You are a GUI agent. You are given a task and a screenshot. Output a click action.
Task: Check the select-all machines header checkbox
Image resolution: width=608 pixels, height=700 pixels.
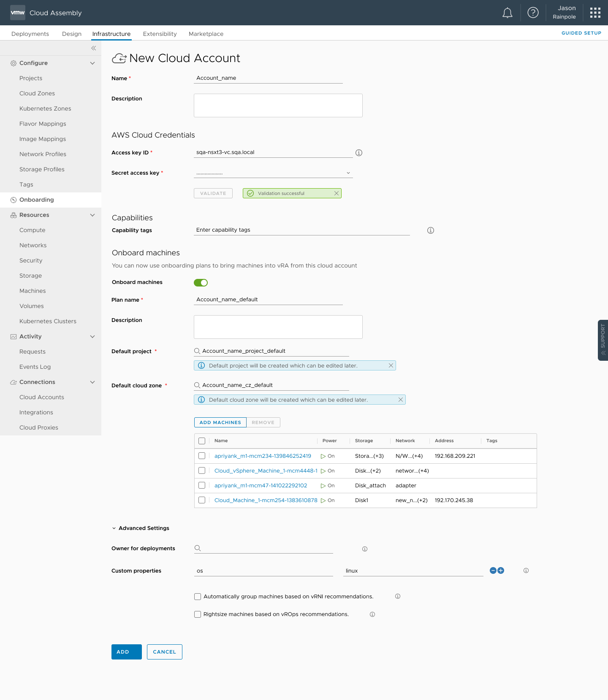[202, 441]
